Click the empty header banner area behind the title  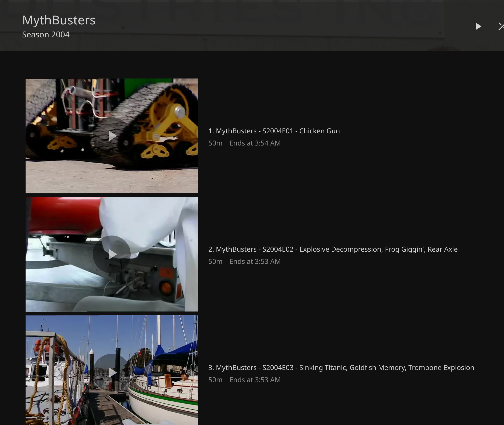click(265, 26)
